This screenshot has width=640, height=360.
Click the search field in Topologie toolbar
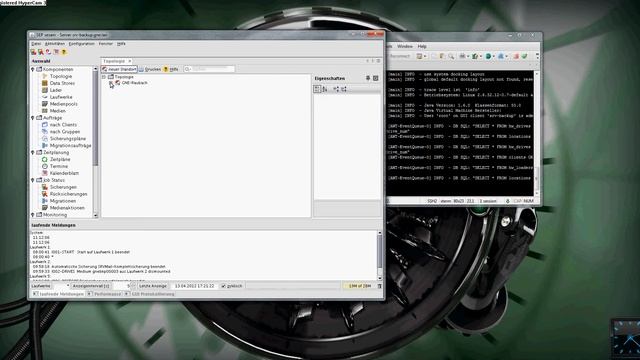(x=209, y=69)
